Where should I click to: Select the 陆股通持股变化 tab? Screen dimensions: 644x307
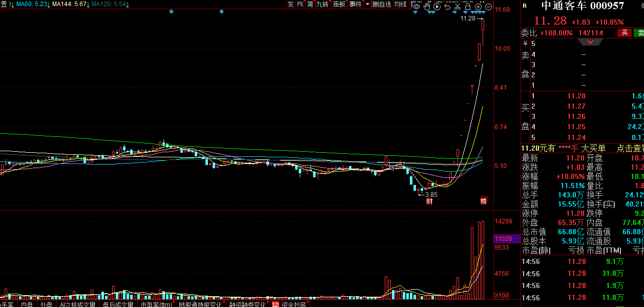(x=200, y=304)
